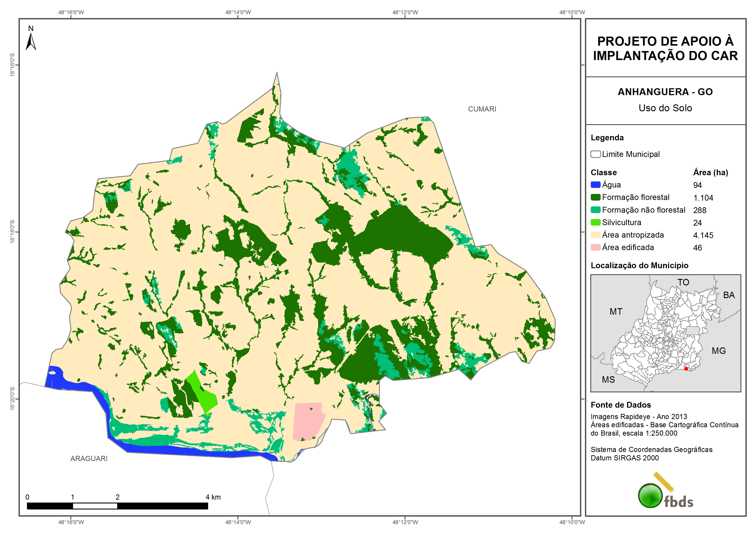Click the blue Água legend swatch
This screenshot has width=756, height=534.
click(x=595, y=185)
